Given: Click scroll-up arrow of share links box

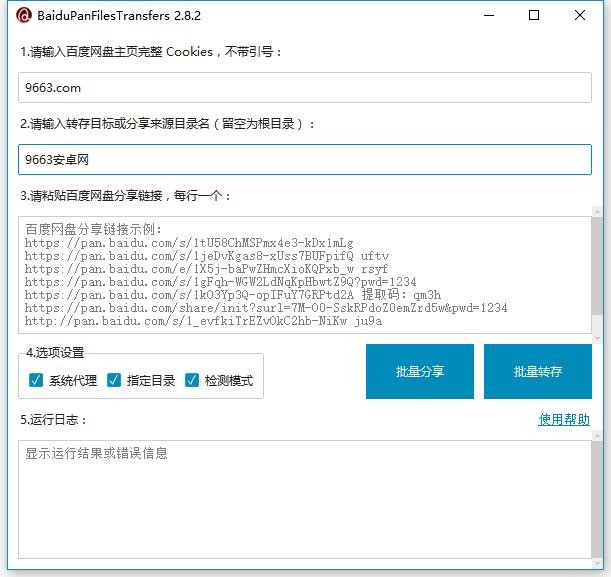Looking at the screenshot, I should 597,211.
